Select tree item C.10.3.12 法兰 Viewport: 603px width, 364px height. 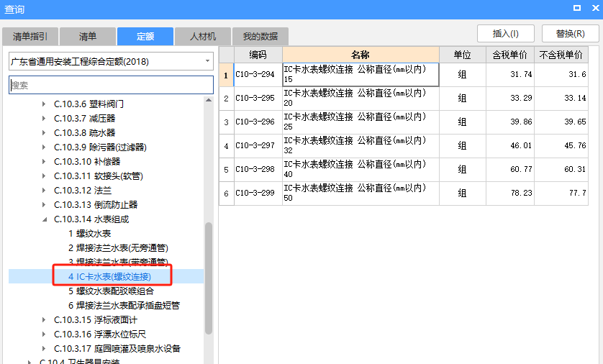coord(83,190)
